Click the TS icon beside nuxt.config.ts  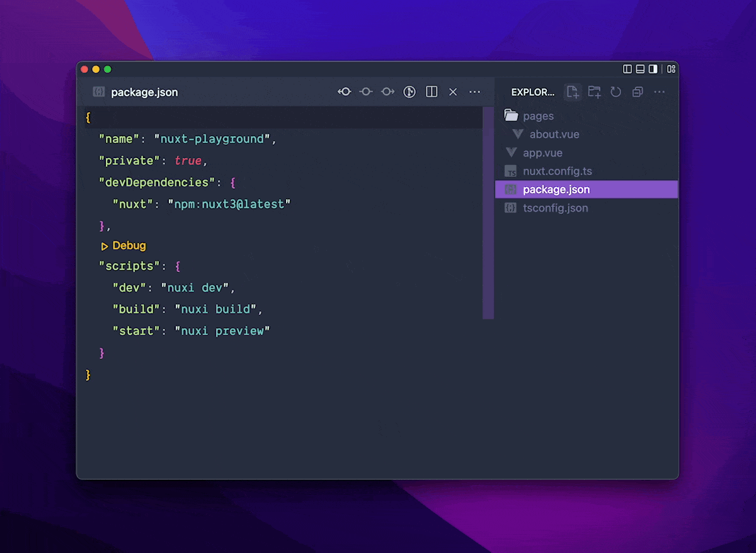click(511, 171)
